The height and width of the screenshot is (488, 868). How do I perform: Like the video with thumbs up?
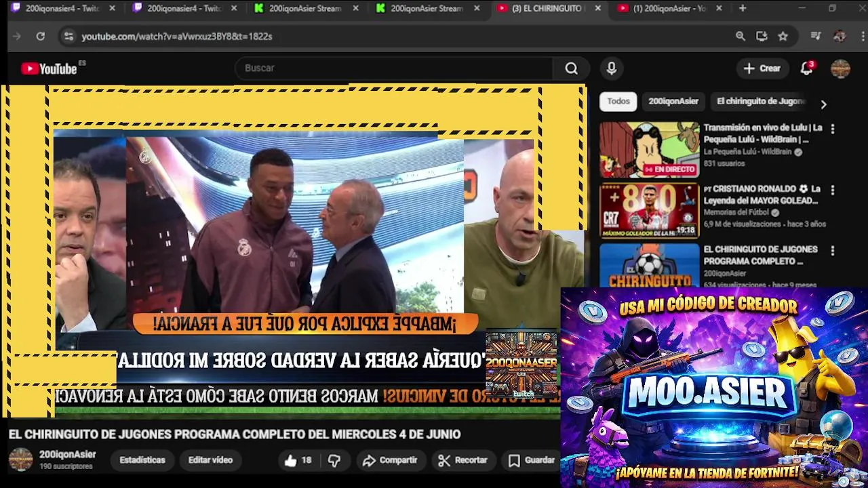[x=298, y=460]
